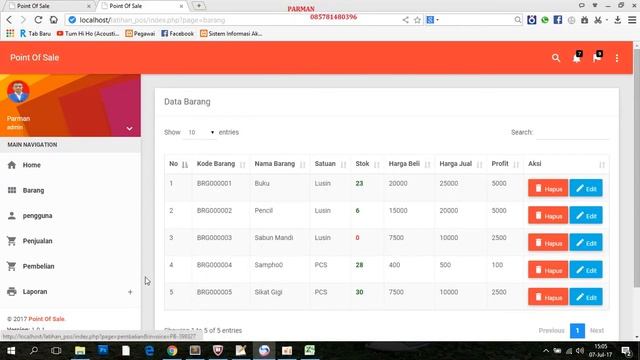Sort table by Harga Beli column

pyautogui.click(x=409, y=164)
